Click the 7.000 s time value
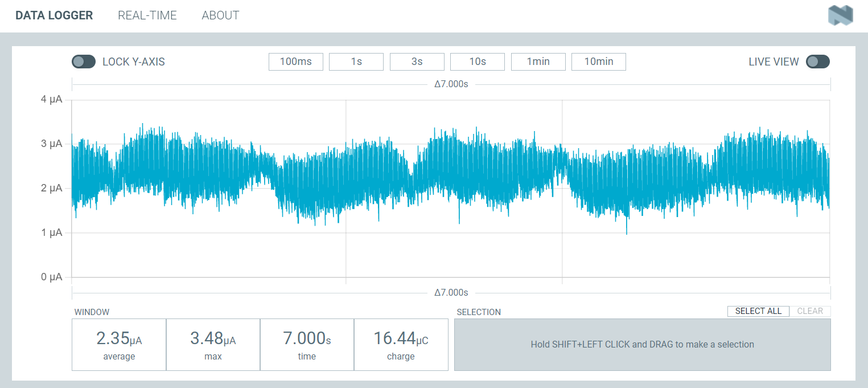868x388 pixels. [x=307, y=338]
